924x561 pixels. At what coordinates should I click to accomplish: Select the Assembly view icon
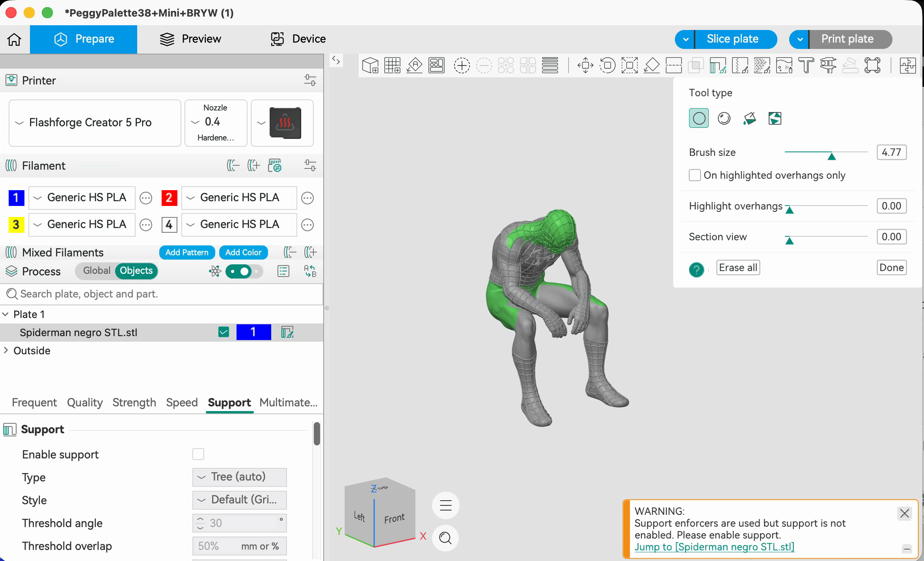(x=908, y=65)
